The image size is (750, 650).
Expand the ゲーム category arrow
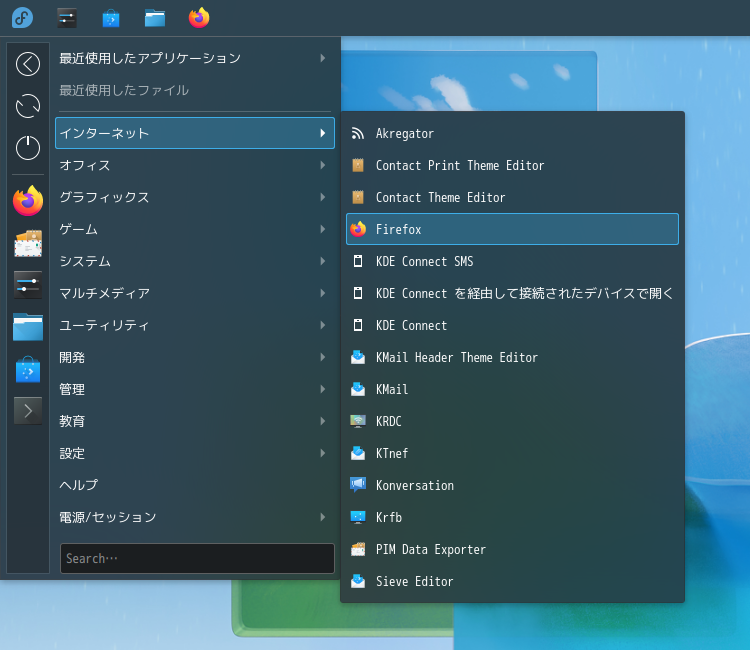click(x=323, y=229)
